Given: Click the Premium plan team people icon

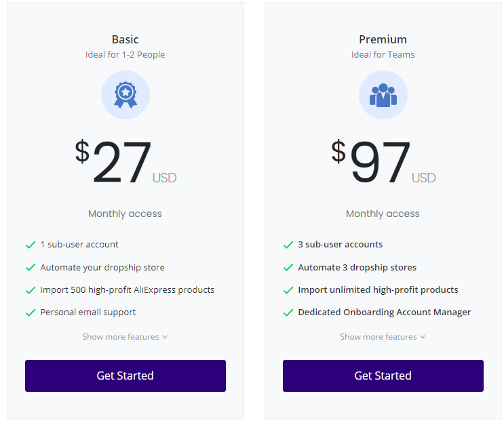Looking at the screenshot, I should coord(383,95).
